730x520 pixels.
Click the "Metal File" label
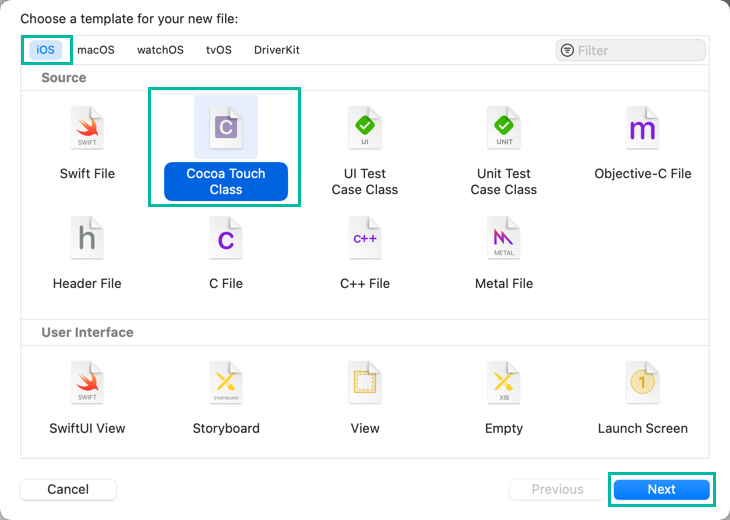[504, 284]
